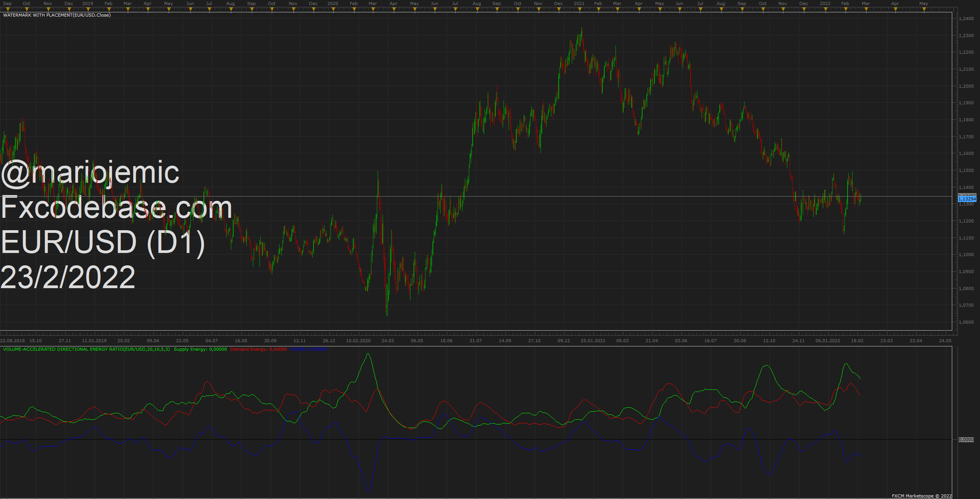The height and width of the screenshot is (499, 980).
Task: Click the 1,1800 price axis label
Action: [x=966, y=120]
